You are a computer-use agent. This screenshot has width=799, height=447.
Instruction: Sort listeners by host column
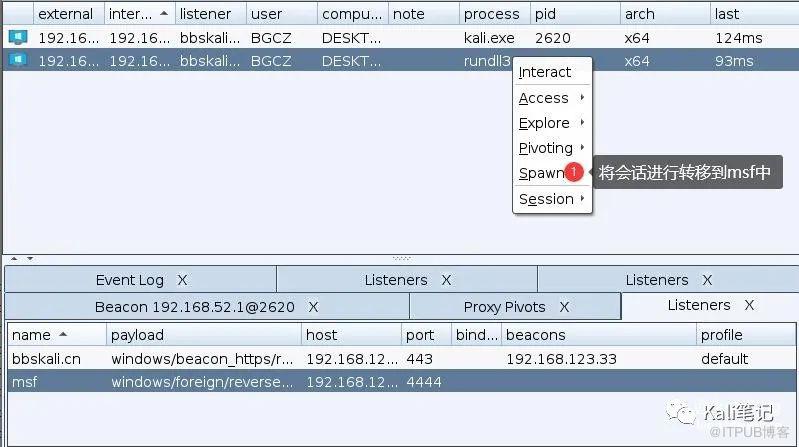click(351, 335)
